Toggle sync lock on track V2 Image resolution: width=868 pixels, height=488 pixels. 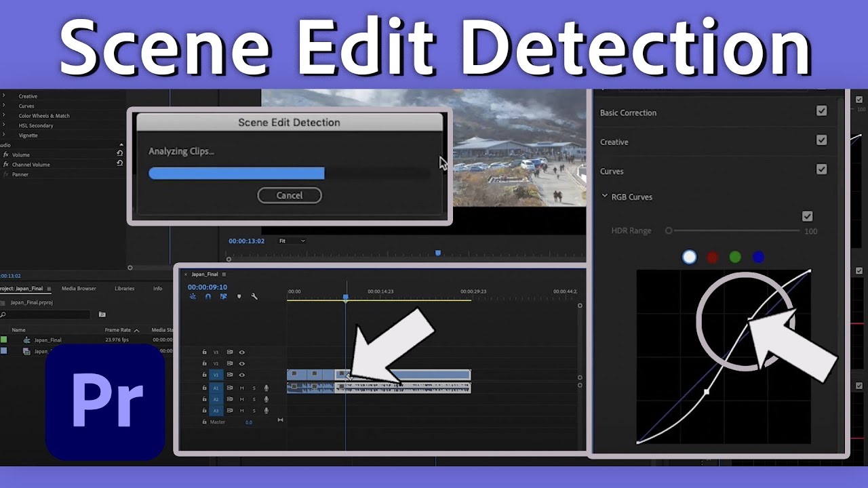pos(231,363)
